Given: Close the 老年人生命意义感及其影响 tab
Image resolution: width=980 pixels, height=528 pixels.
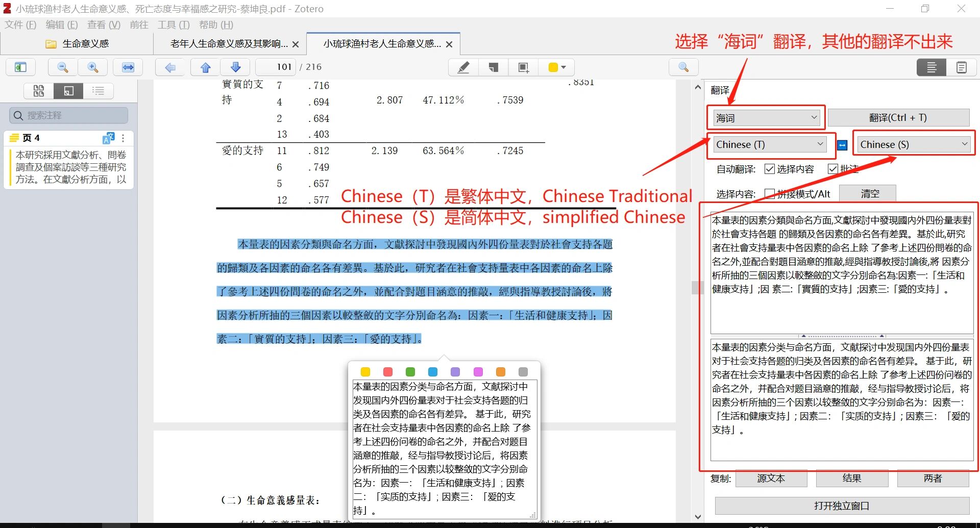Looking at the screenshot, I should click(x=296, y=44).
